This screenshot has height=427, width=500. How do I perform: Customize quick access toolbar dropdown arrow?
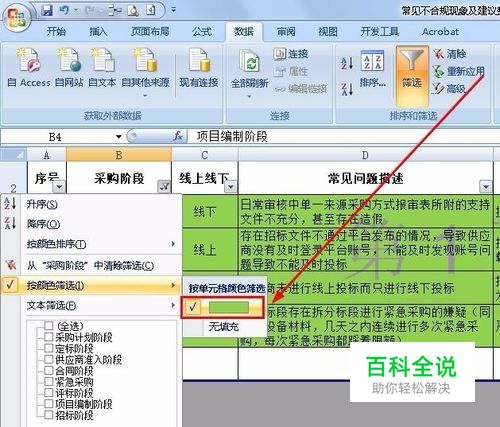tap(173, 10)
